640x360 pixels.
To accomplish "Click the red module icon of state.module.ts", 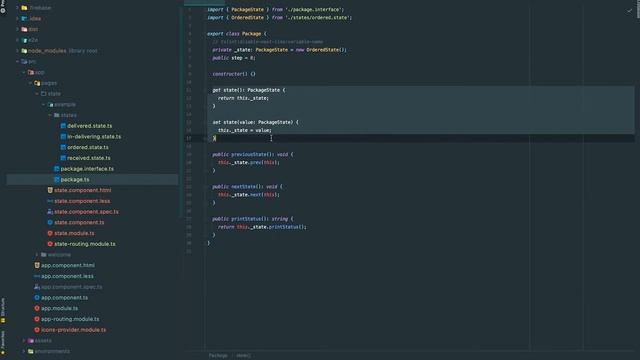I will point(50,233).
